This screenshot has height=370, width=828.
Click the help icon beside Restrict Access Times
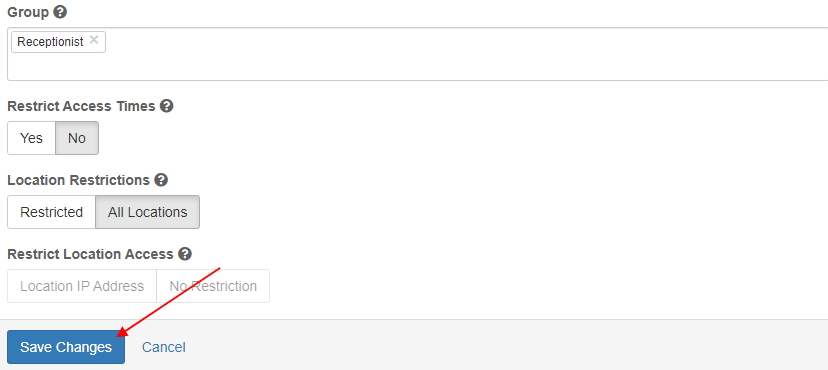pos(167,106)
